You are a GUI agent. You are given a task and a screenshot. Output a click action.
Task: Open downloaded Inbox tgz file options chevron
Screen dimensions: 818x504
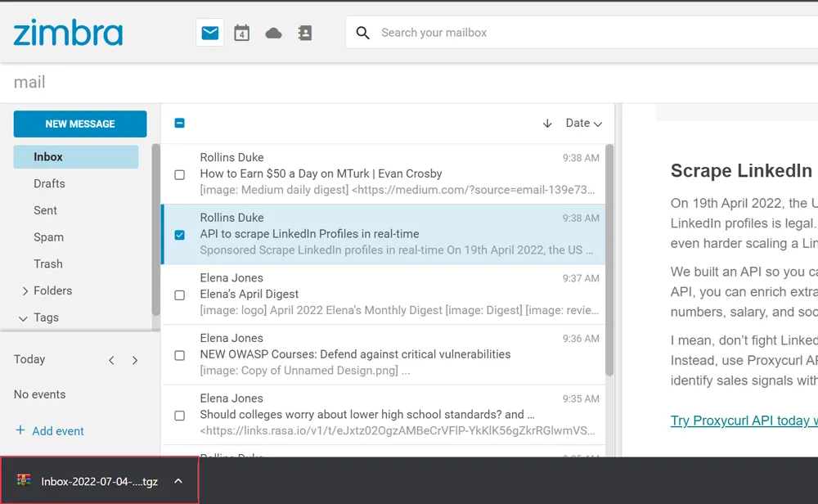pyautogui.click(x=178, y=481)
